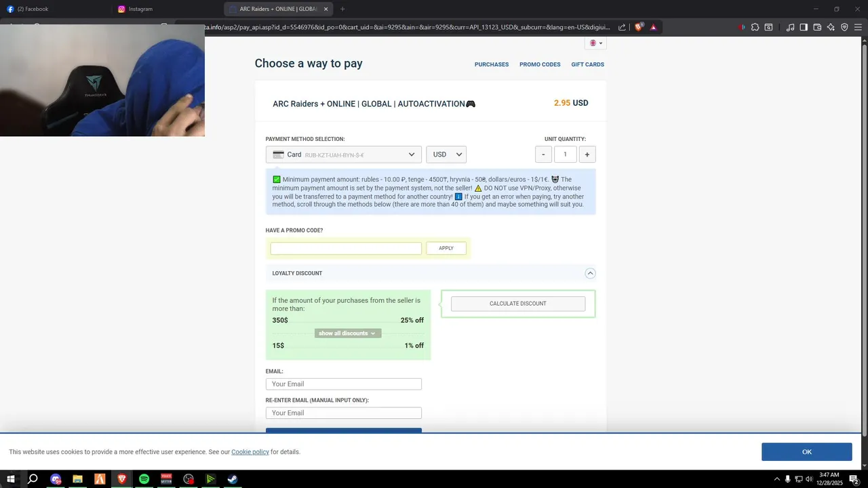The height and width of the screenshot is (488, 868).
Task: Click the 'Choose a way to pay' heading
Action: click(309, 63)
